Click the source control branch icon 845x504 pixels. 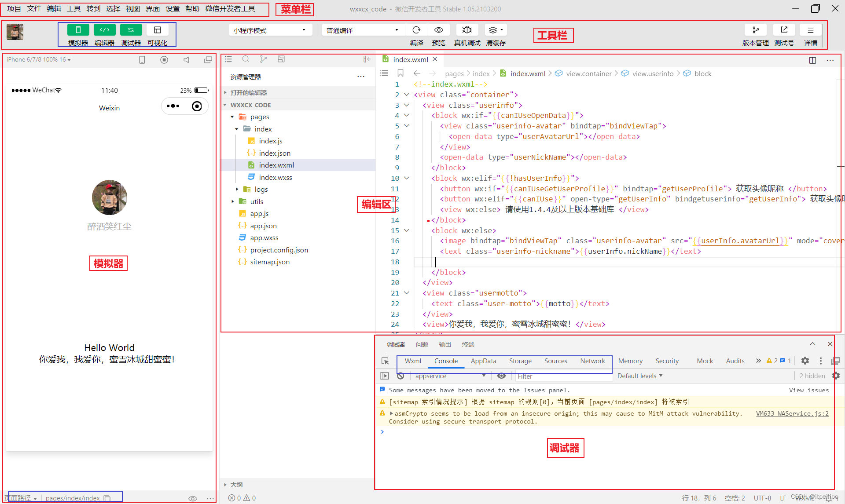click(264, 59)
